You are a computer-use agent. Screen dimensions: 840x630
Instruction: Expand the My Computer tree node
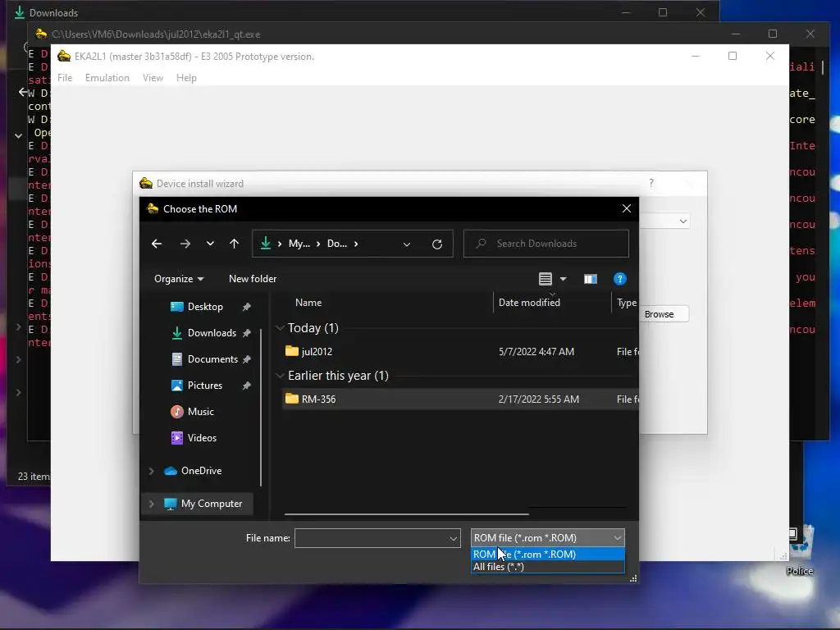coord(151,504)
